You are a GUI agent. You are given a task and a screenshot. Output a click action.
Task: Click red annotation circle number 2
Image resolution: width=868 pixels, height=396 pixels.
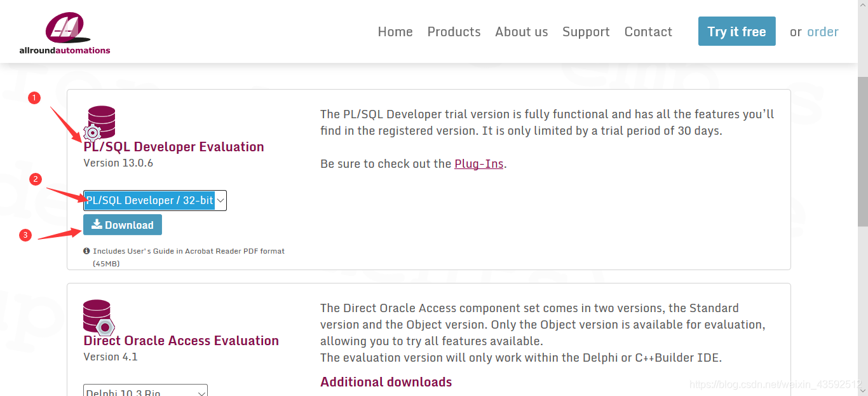(36, 180)
